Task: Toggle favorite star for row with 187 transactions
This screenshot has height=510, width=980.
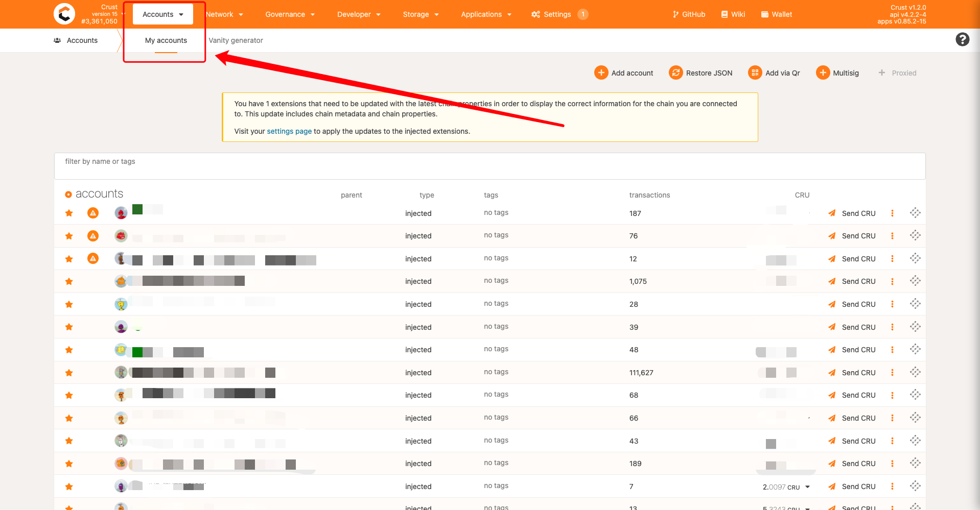Action: [x=69, y=213]
